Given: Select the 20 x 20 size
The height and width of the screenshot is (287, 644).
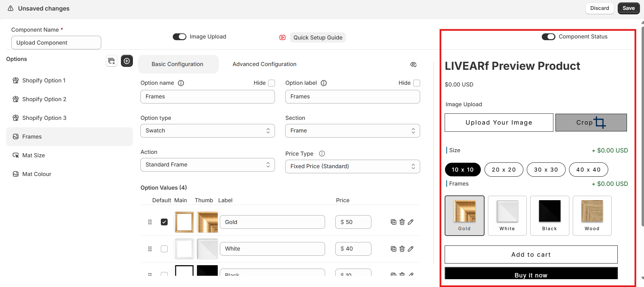Looking at the screenshot, I should [x=504, y=170].
